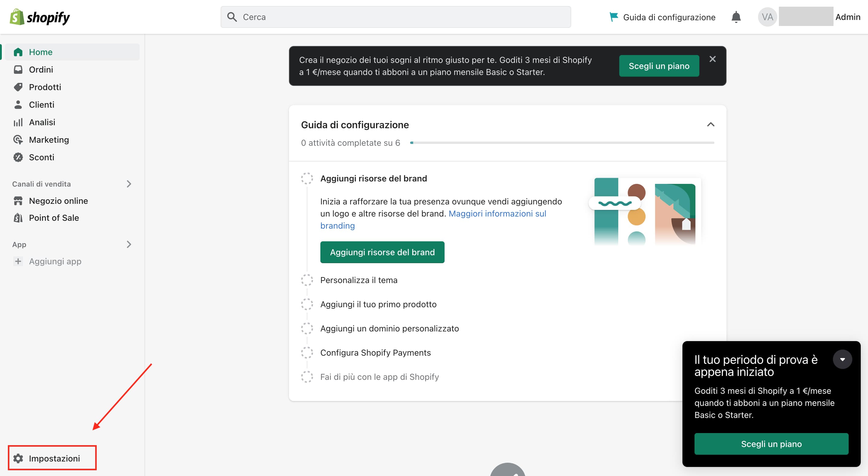Mark Fai di più con le app circle
The height and width of the screenshot is (476, 868).
coord(307,377)
